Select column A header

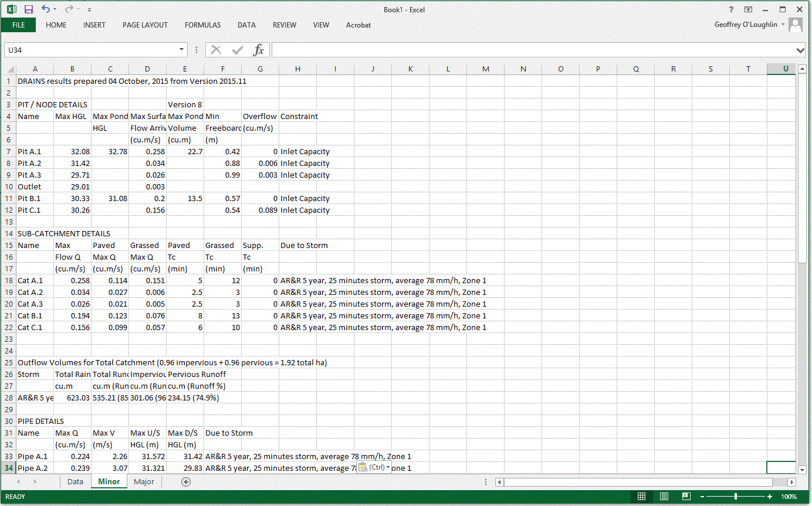click(35, 69)
